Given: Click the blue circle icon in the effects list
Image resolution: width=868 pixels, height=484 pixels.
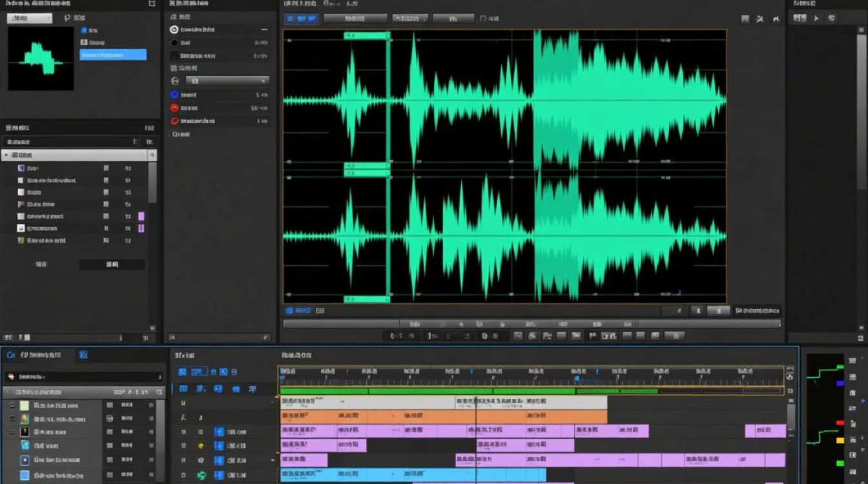Looking at the screenshot, I should pyautogui.click(x=174, y=94).
